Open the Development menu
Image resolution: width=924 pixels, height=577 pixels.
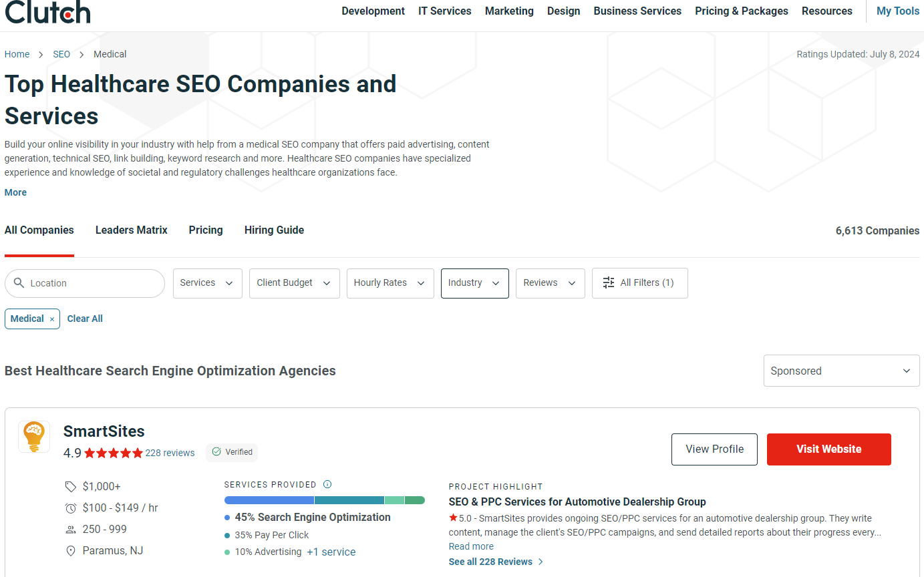373,11
